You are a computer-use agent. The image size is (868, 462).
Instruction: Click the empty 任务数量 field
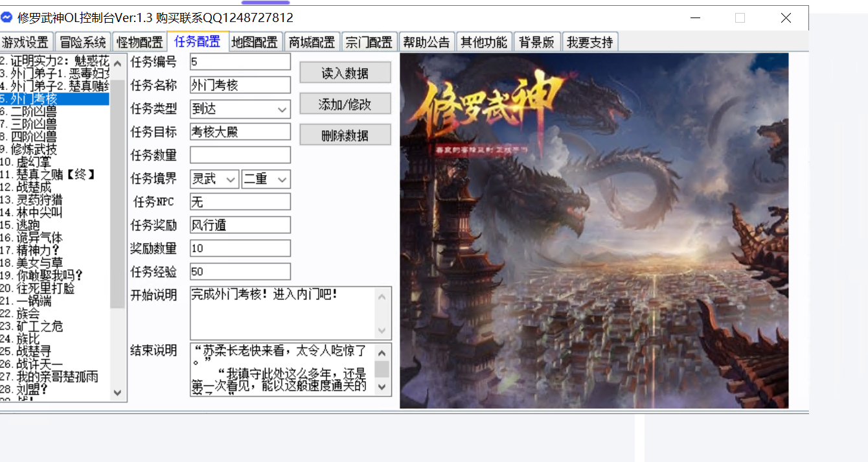click(240, 155)
